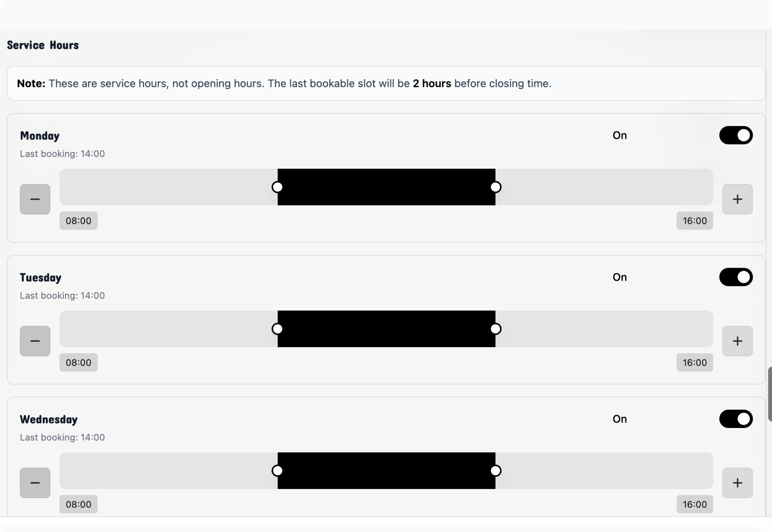Toggle Tuesday service hours off
Viewport: 772px width, 532px height.
coord(736,277)
